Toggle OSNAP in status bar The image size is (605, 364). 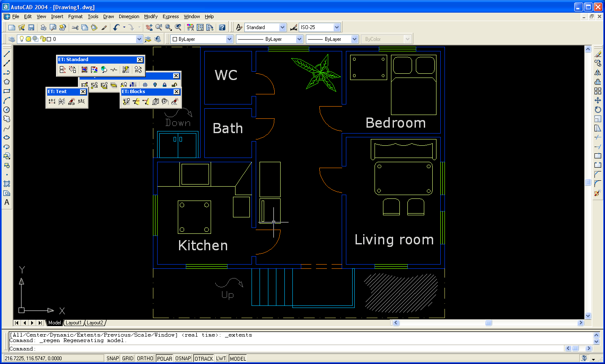(183, 359)
